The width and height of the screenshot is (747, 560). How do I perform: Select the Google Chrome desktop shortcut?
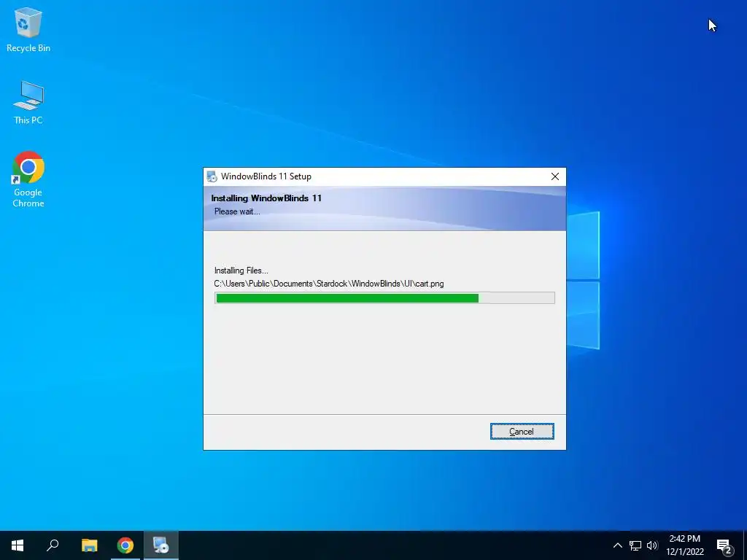[x=28, y=179]
